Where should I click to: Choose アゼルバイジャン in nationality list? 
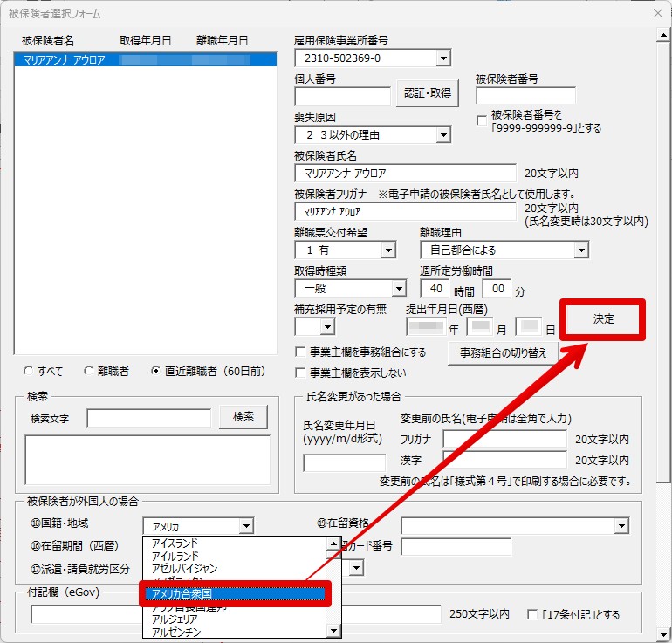point(235,569)
